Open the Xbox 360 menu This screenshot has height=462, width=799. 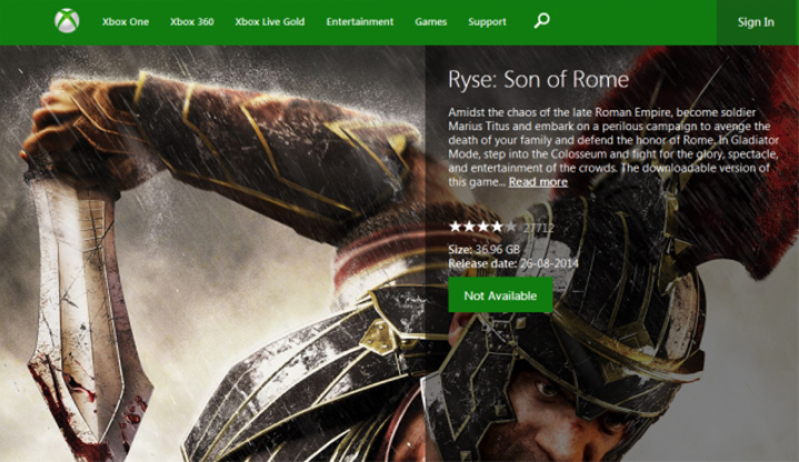[192, 22]
